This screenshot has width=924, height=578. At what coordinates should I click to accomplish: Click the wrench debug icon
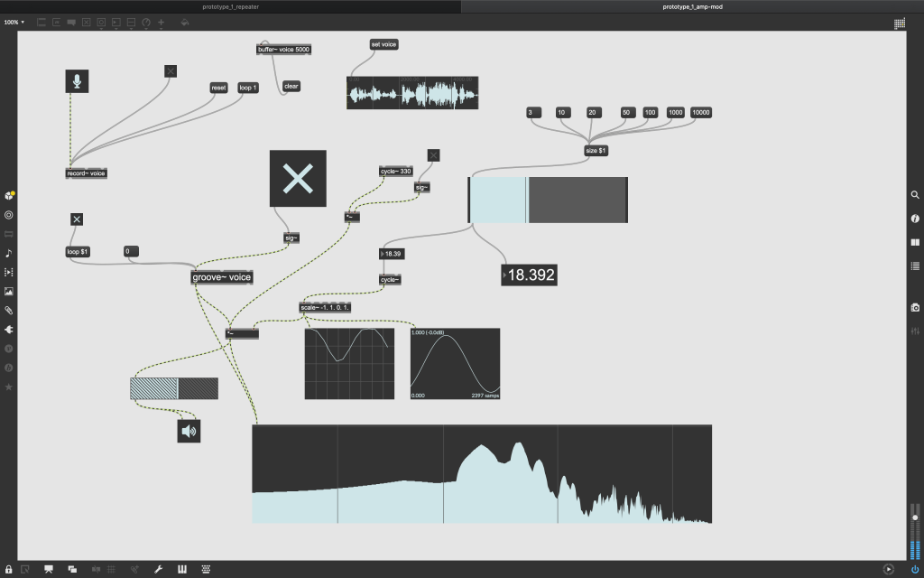click(159, 569)
